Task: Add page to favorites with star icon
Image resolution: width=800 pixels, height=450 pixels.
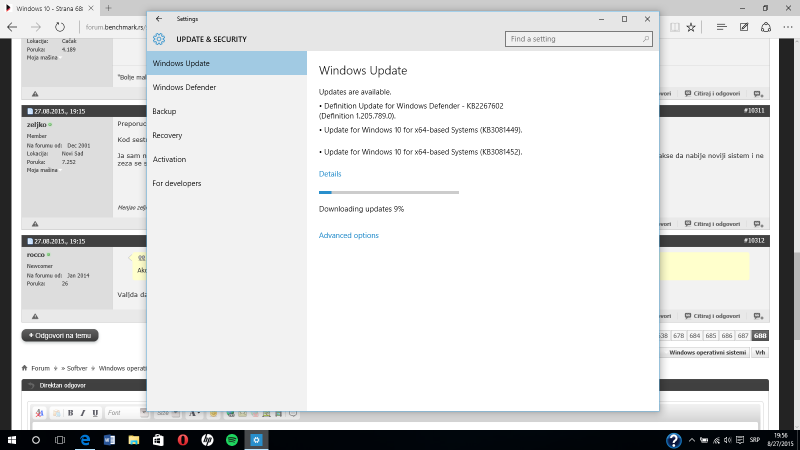Action: 691,27
